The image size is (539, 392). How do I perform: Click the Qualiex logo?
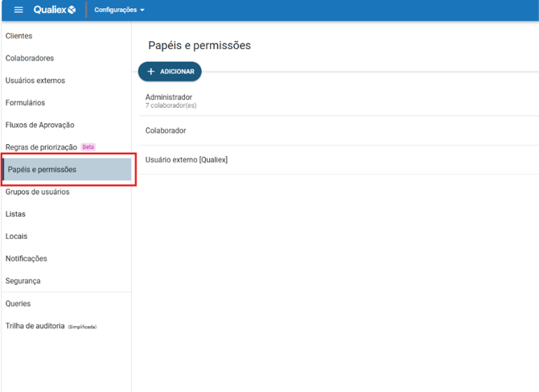55,10
